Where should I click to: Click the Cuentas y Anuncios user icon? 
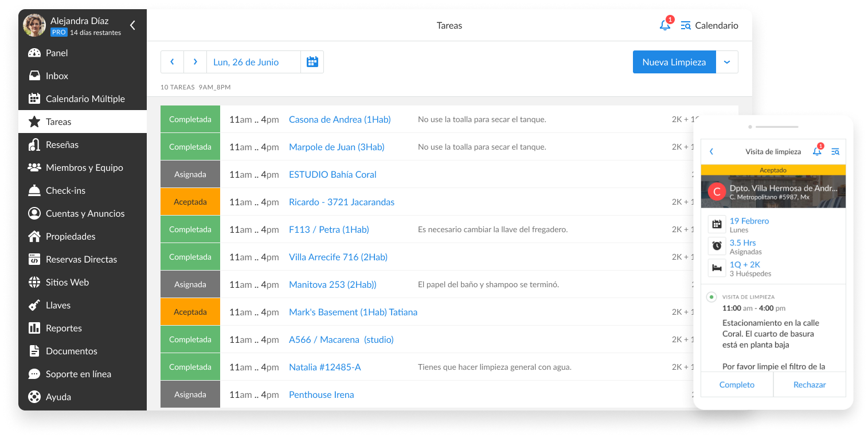click(x=34, y=213)
